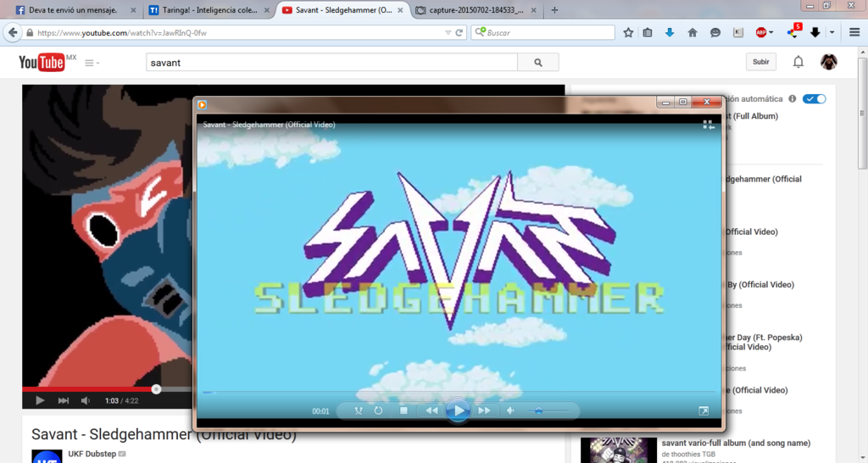868x463 pixels.
Task: Turn on shuffle in Windows Media Player
Action: tap(359, 410)
